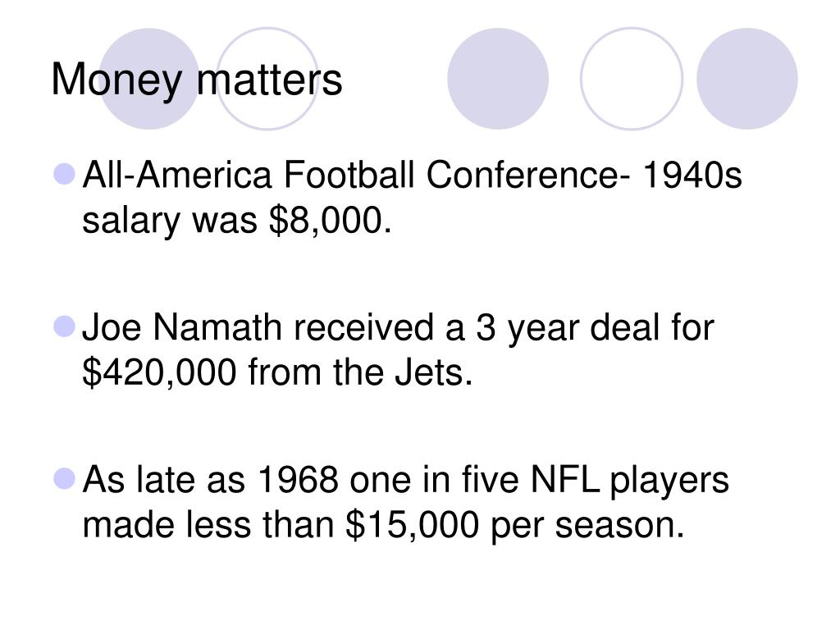Click the text 'As late as 1968'
840x630 pixels.
211,479
